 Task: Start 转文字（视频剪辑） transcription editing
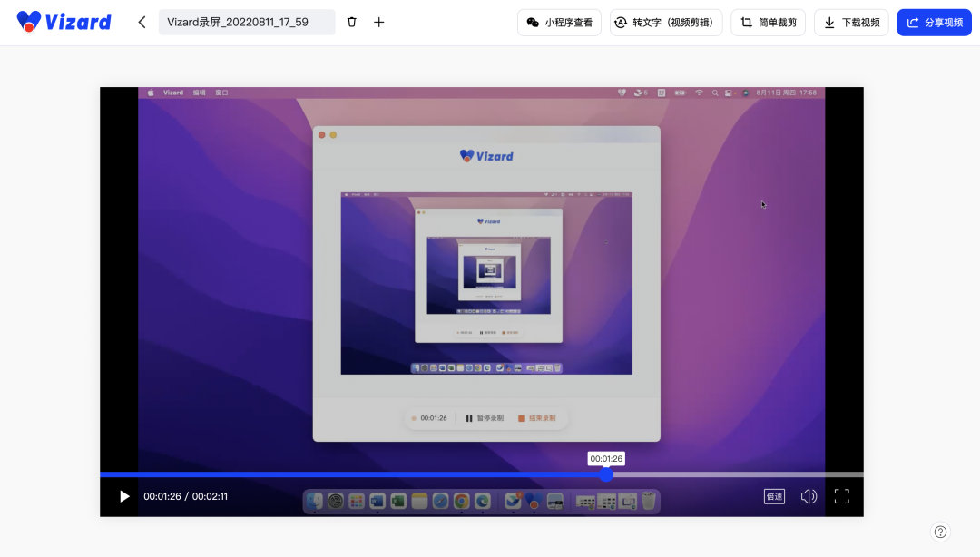pyautogui.click(x=666, y=22)
